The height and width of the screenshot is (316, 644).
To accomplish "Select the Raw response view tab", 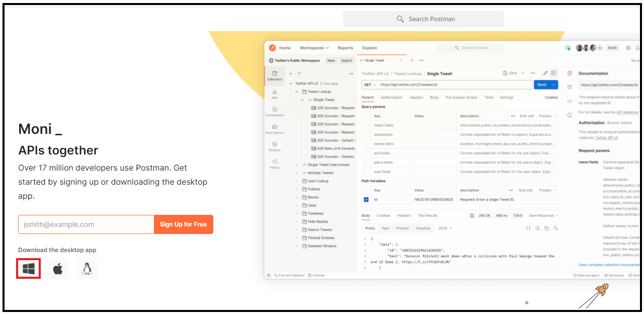I will coord(385,228).
